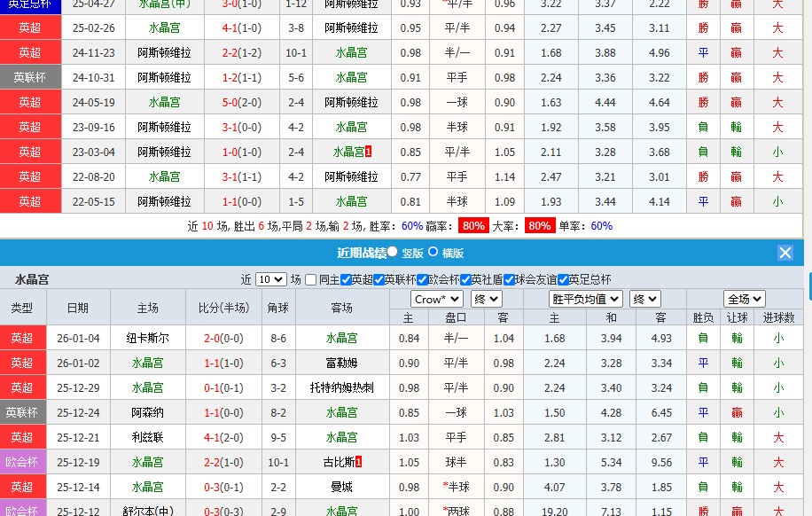Open the match count 10 dropdown
The width and height of the screenshot is (812, 516).
[272, 279]
